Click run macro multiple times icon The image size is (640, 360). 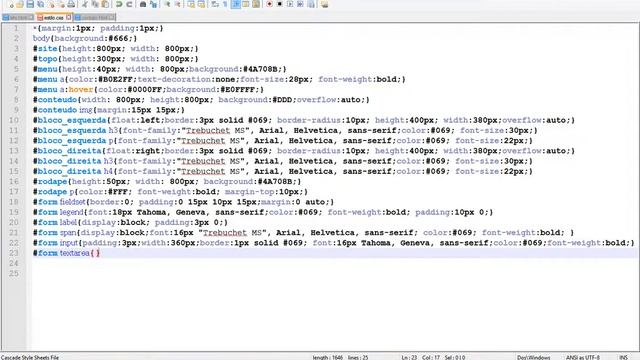tap(300, 4)
